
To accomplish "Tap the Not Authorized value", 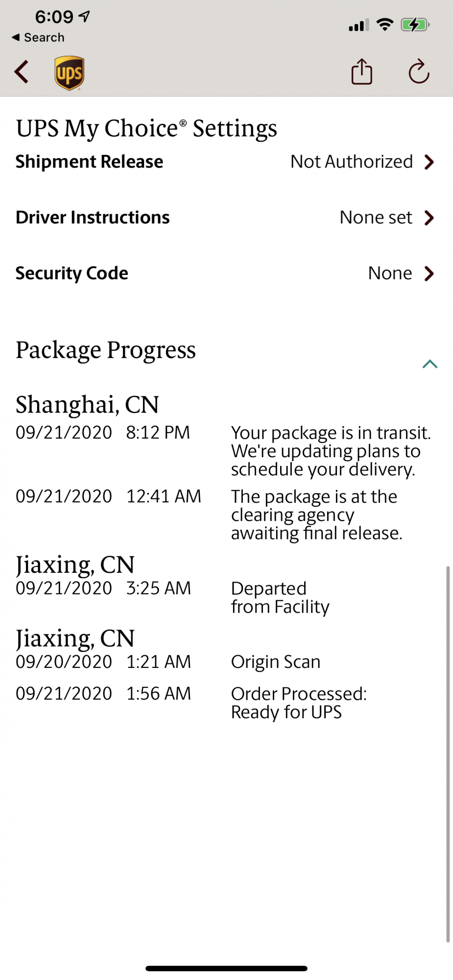I will coord(352,162).
